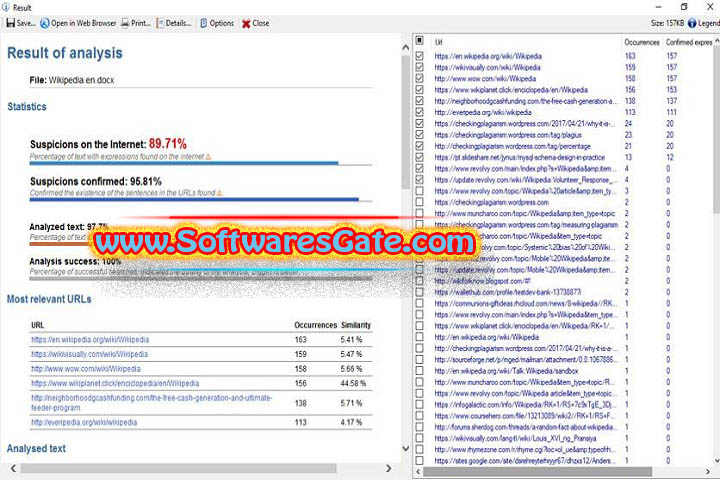Open everipedia.org link in Most relevant URLs

click(84, 422)
